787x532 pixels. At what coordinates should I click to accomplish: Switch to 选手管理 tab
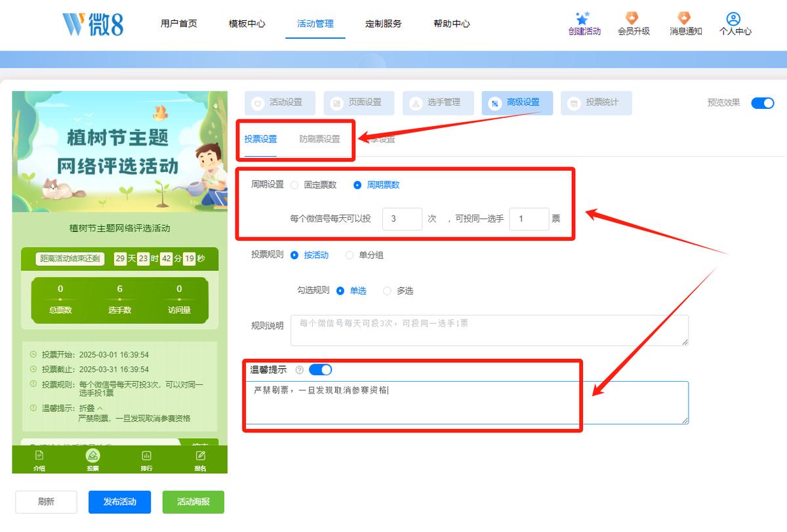(x=438, y=103)
